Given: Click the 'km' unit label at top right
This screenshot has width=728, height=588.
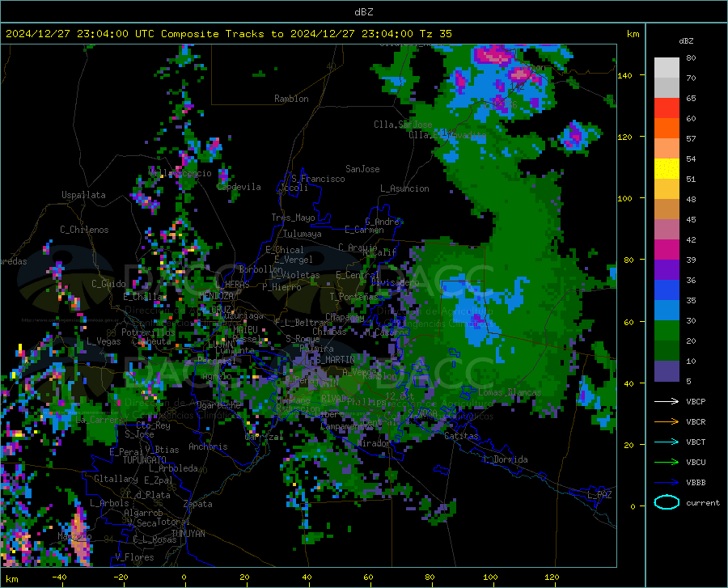Looking at the screenshot, I should 633,34.
